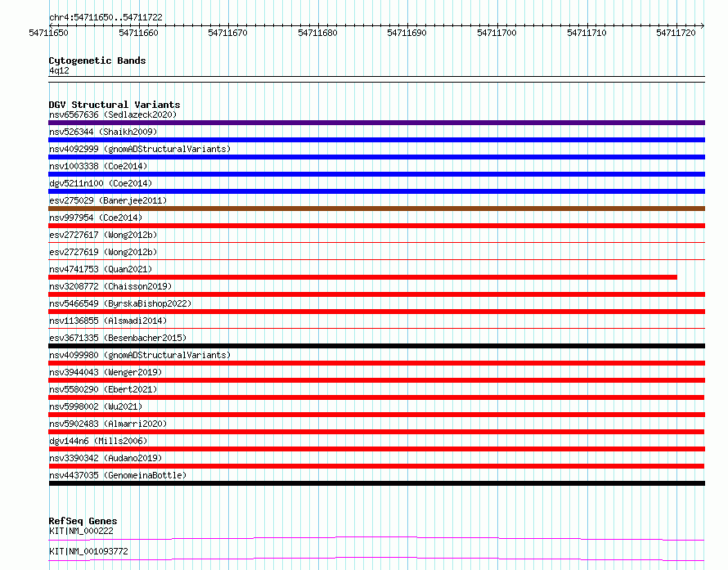
Task: Open the nsv3390342 (Audano2019) label
Action: tap(106, 458)
